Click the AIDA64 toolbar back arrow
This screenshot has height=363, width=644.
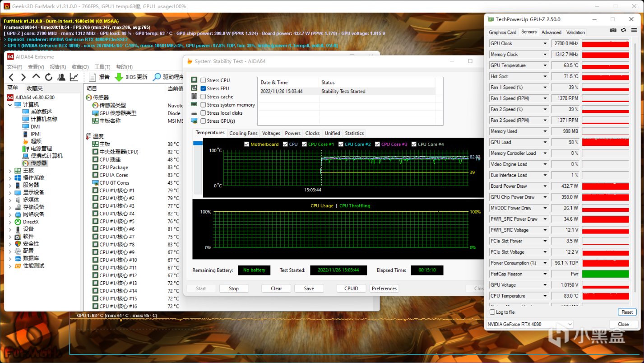pyautogui.click(x=12, y=77)
